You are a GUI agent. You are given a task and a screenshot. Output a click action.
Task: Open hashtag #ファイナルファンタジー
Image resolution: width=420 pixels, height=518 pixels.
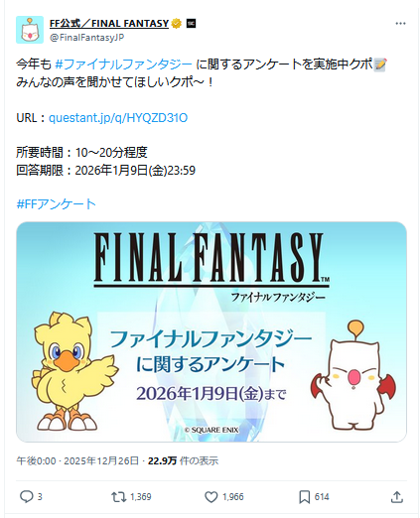123,65
